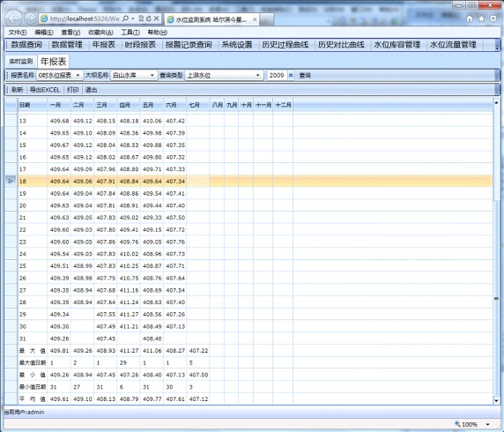
Task: Click the 六月 column header
Action: click(174, 105)
